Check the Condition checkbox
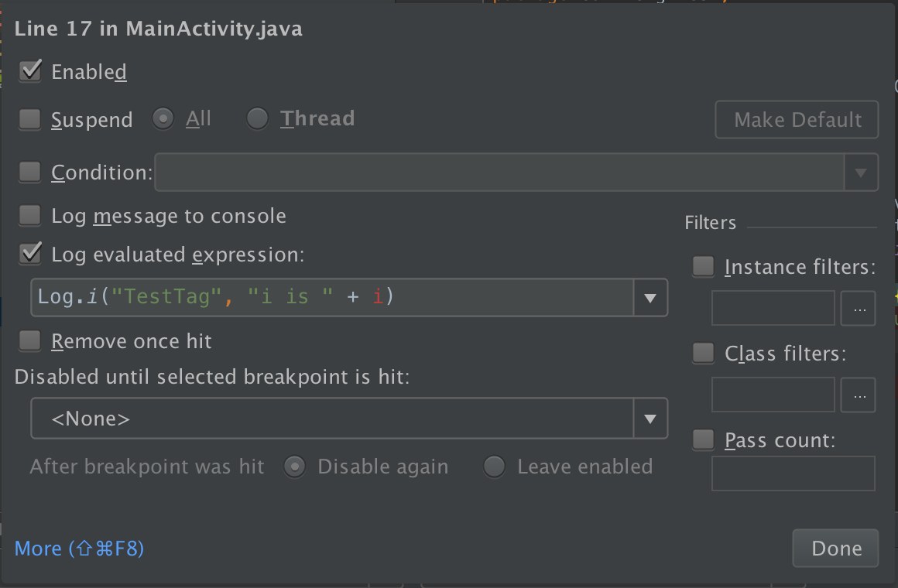Viewport: 898px width, 588px height. pyautogui.click(x=29, y=171)
